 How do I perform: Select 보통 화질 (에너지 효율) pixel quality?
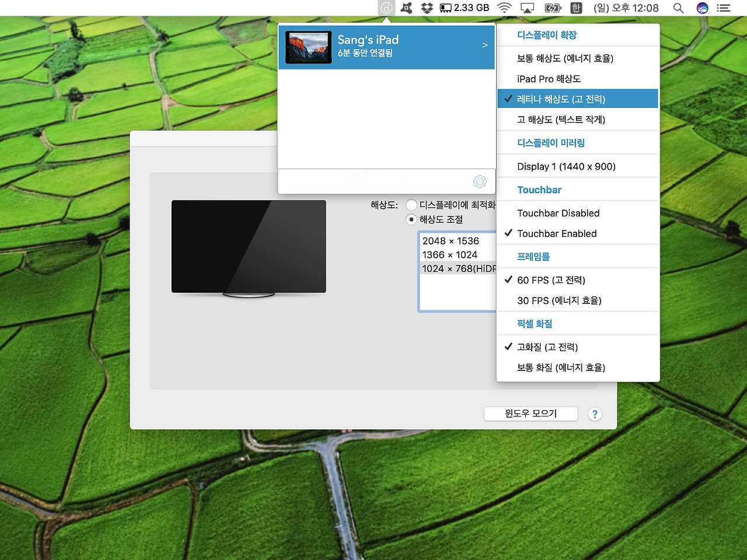tap(578, 367)
